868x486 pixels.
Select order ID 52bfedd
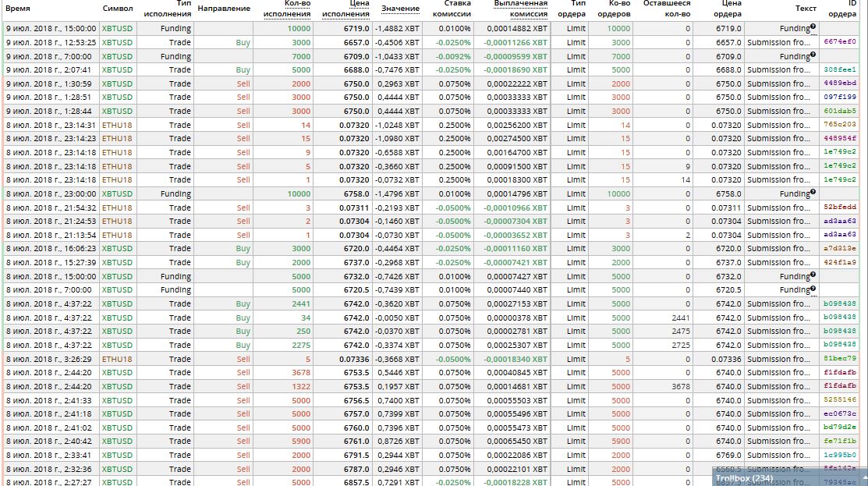click(840, 207)
